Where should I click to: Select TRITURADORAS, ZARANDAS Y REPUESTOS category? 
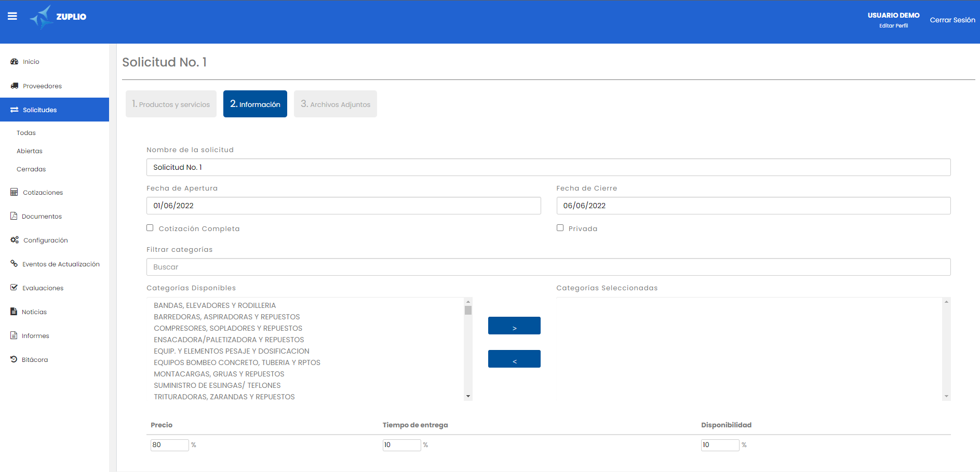coord(224,397)
